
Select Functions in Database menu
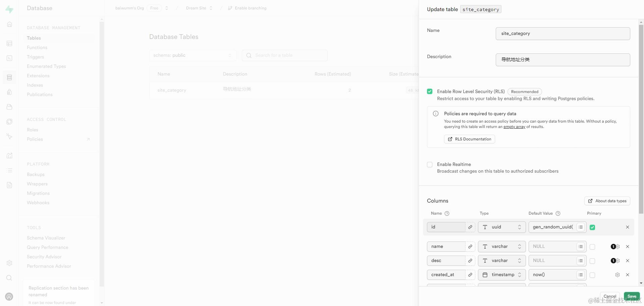pos(37,48)
